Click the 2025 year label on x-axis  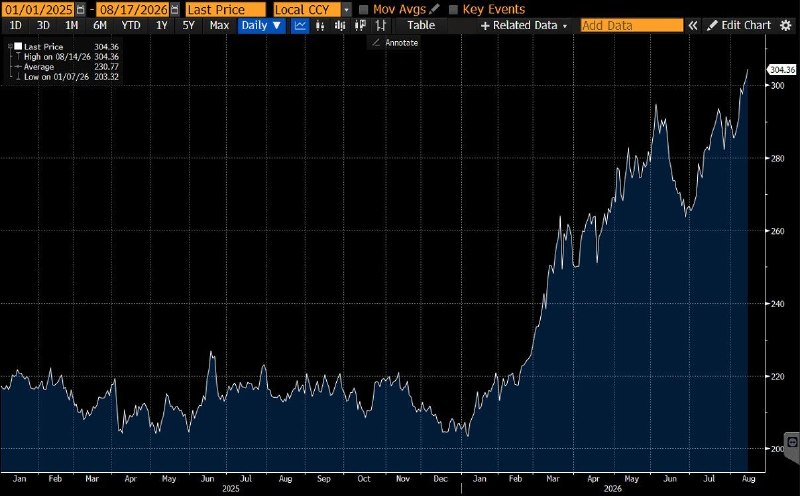click(231, 489)
